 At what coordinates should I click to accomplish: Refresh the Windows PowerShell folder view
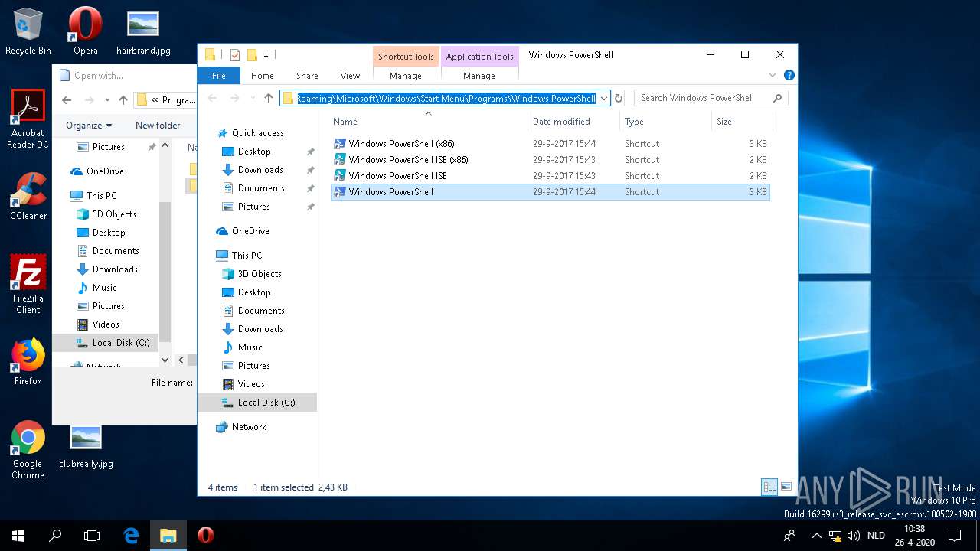click(x=619, y=98)
